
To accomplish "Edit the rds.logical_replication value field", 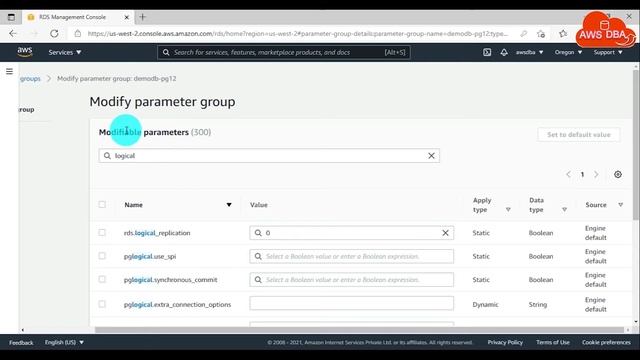I will 351,233.
